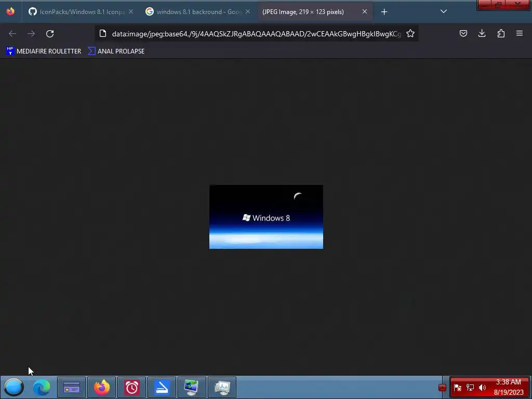This screenshot has height=399, width=532.
Task: Open the volume speaker control
Action: coord(482,388)
